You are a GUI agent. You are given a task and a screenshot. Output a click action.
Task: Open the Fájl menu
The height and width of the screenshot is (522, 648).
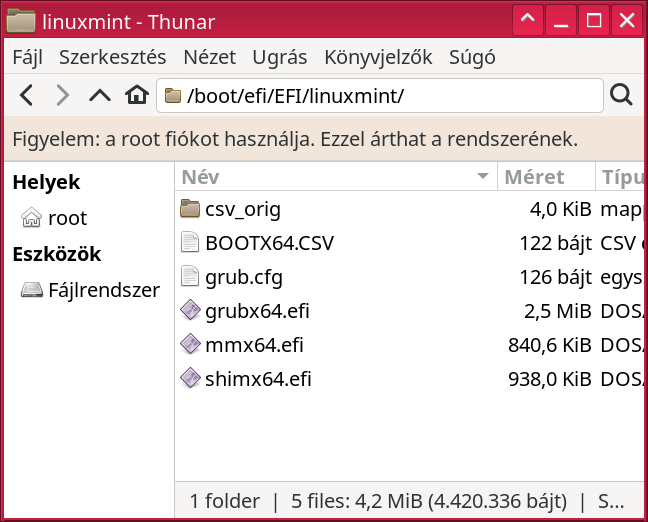[28, 57]
